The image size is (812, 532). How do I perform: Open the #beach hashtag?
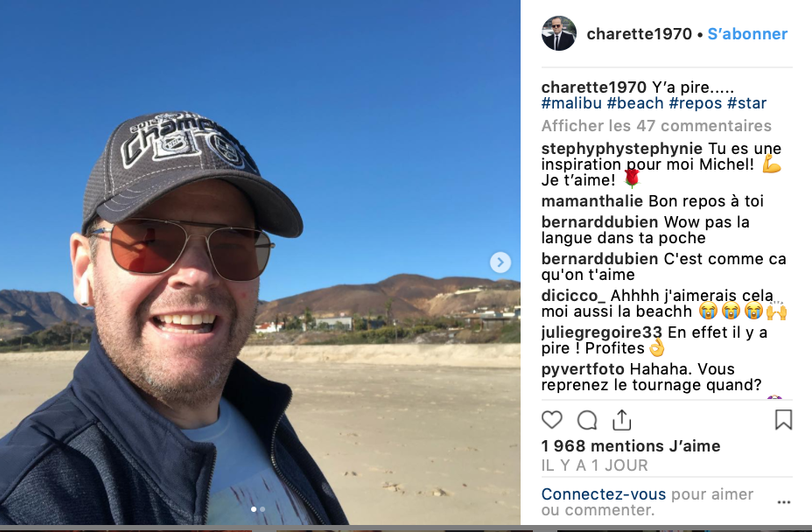tap(635, 103)
